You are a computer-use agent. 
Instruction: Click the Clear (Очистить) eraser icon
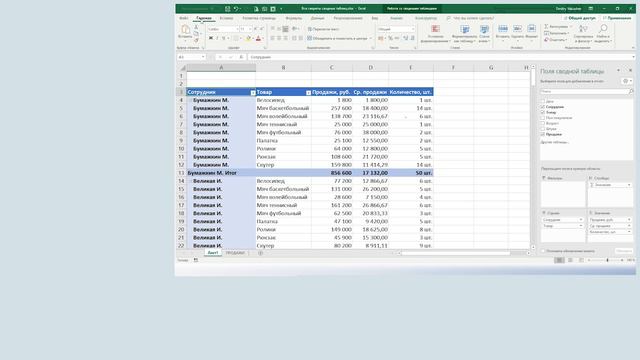[x=546, y=40]
